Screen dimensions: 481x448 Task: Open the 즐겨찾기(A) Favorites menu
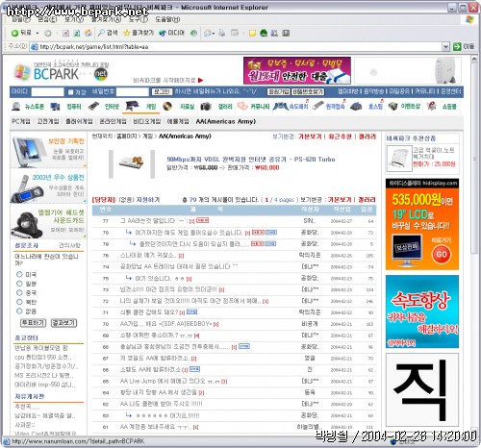[106, 19]
